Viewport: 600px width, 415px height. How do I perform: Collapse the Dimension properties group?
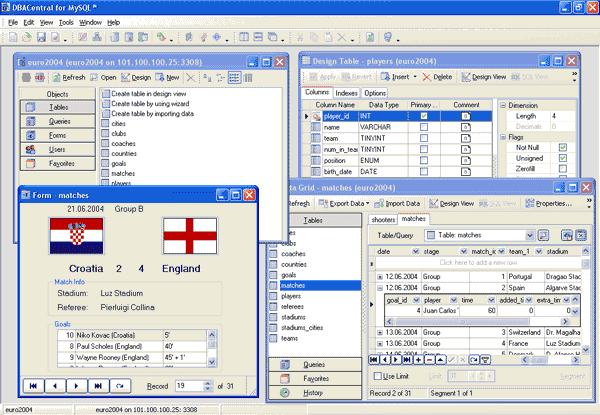point(502,104)
